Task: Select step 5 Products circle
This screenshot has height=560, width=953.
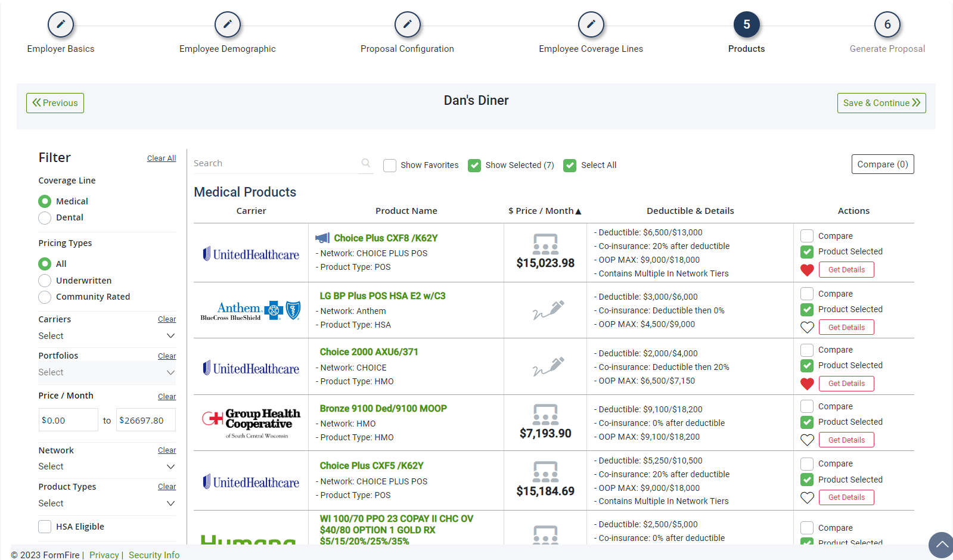Action: click(747, 24)
